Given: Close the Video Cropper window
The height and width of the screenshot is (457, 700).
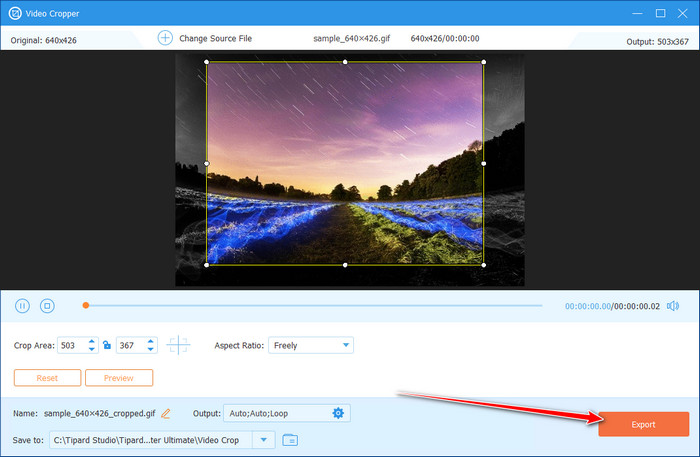Looking at the screenshot, I should point(683,13).
